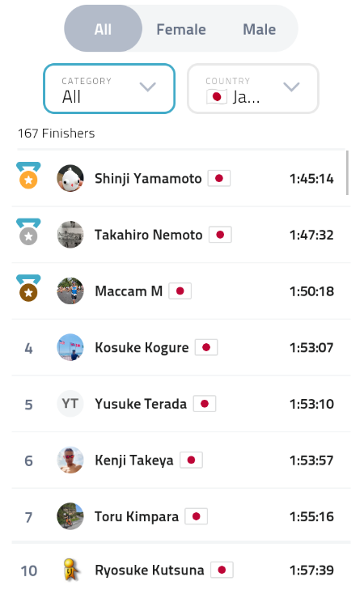Click the bronze medal icon beside Maccam M
Screen dimensions: 364x594
[x=28, y=288]
